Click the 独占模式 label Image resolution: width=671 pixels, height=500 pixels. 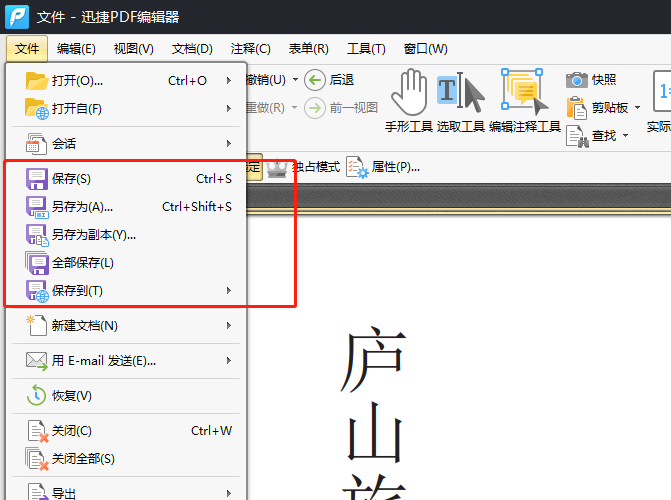click(316, 167)
